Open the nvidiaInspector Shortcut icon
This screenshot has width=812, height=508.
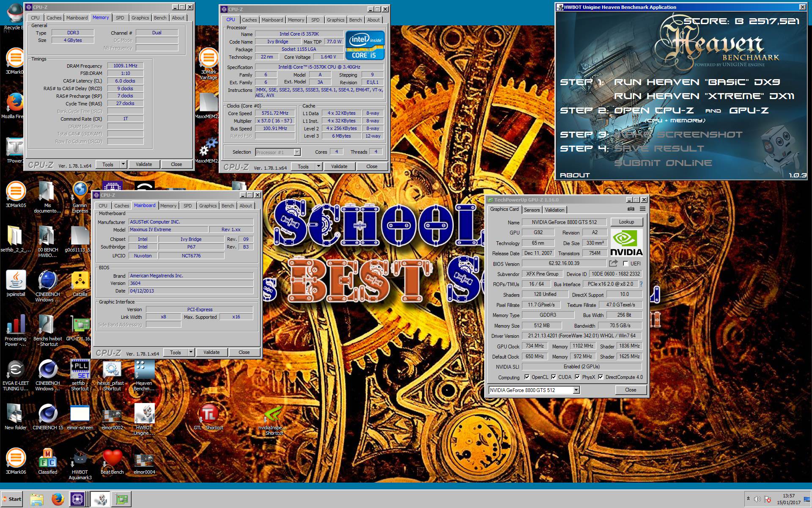tap(273, 420)
